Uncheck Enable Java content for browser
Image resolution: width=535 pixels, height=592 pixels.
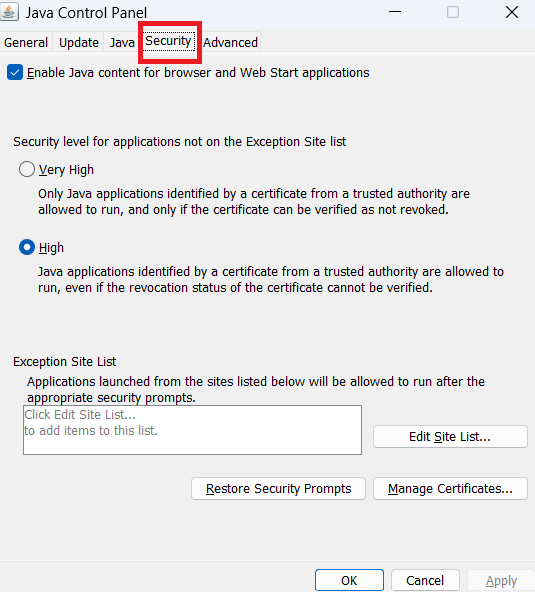pyautogui.click(x=15, y=72)
